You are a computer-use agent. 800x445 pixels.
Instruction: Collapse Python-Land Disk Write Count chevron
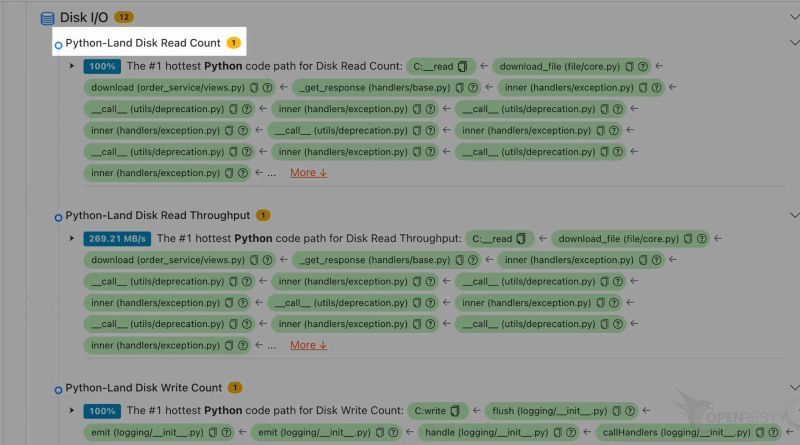pyautogui.click(x=794, y=387)
